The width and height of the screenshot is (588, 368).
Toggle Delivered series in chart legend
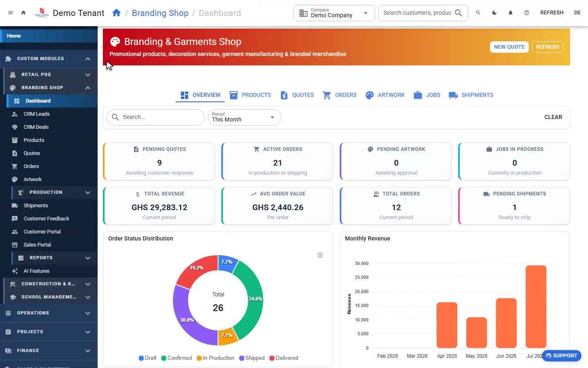(x=284, y=358)
